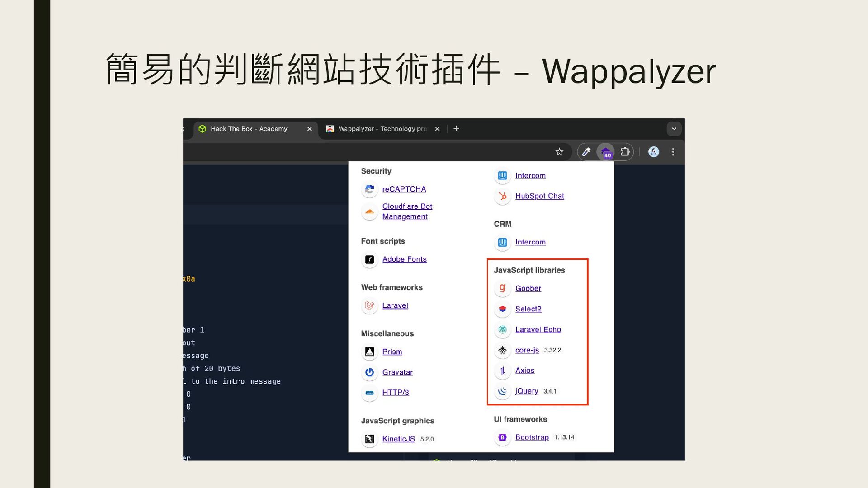Viewport: 868px width, 488px height.
Task: Click the Wappalyzer extension icon with badge 40
Action: pos(606,152)
